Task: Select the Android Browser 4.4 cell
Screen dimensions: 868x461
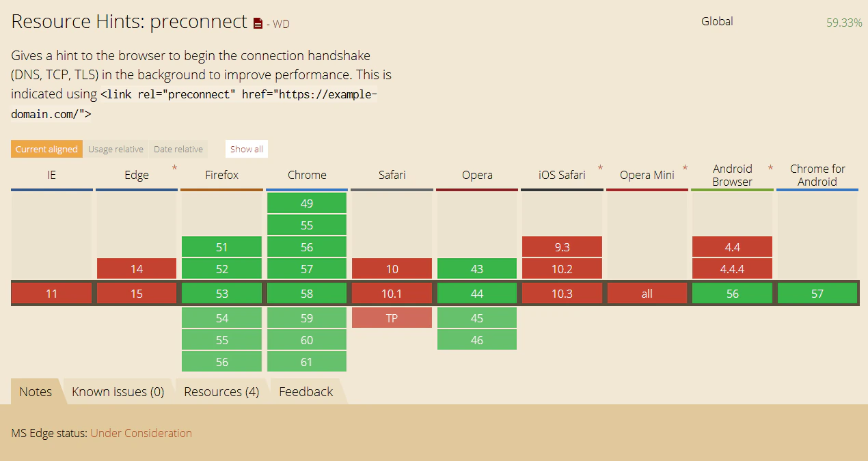Action: 732,247
